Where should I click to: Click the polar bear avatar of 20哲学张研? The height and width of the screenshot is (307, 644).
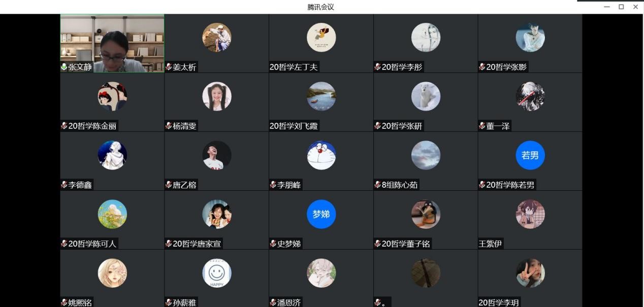pos(426,96)
